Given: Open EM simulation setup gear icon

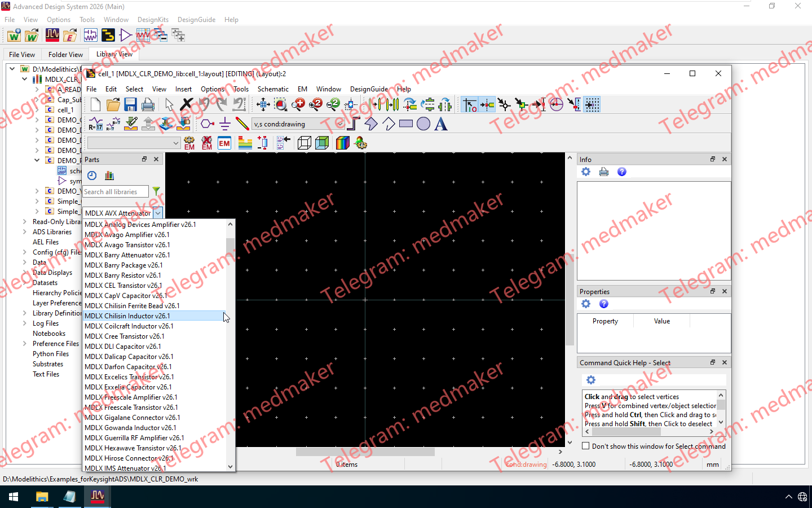Looking at the screenshot, I should click(x=189, y=143).
